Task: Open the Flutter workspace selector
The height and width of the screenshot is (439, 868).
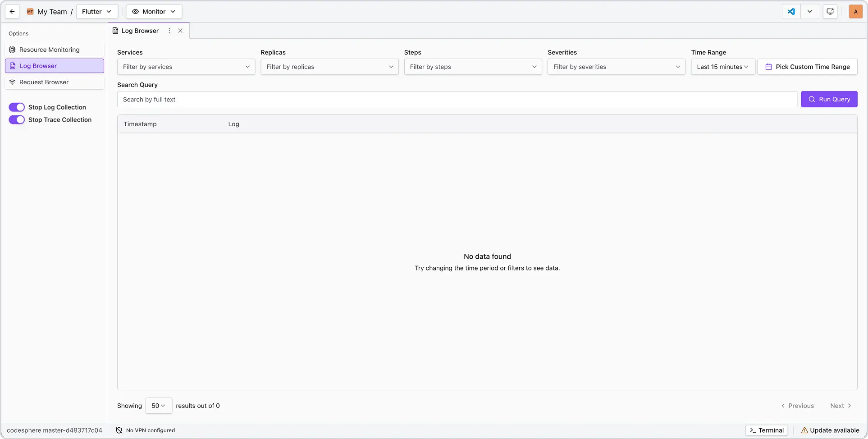Action: 97,11
